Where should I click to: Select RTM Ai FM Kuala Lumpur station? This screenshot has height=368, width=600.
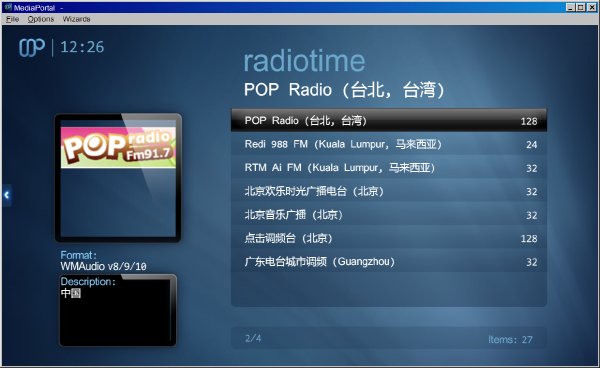[x=389, y=168]
